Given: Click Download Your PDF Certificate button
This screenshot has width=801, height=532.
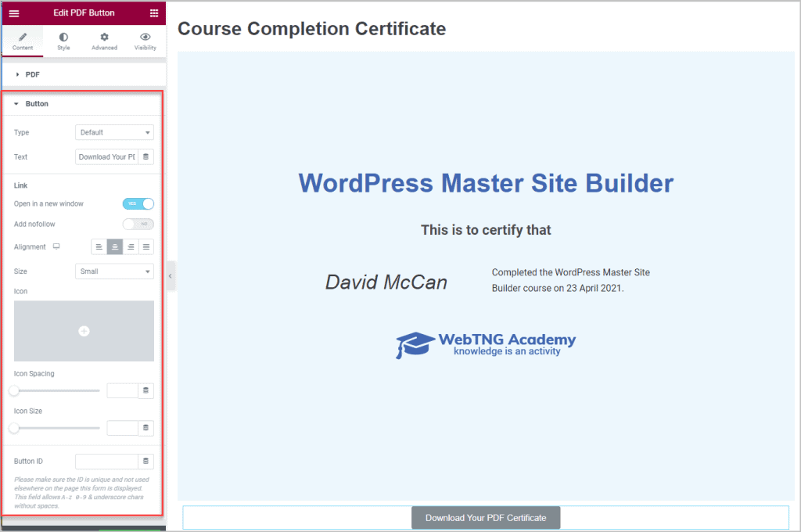Looking at the screenshot, I should pos(486,518).
